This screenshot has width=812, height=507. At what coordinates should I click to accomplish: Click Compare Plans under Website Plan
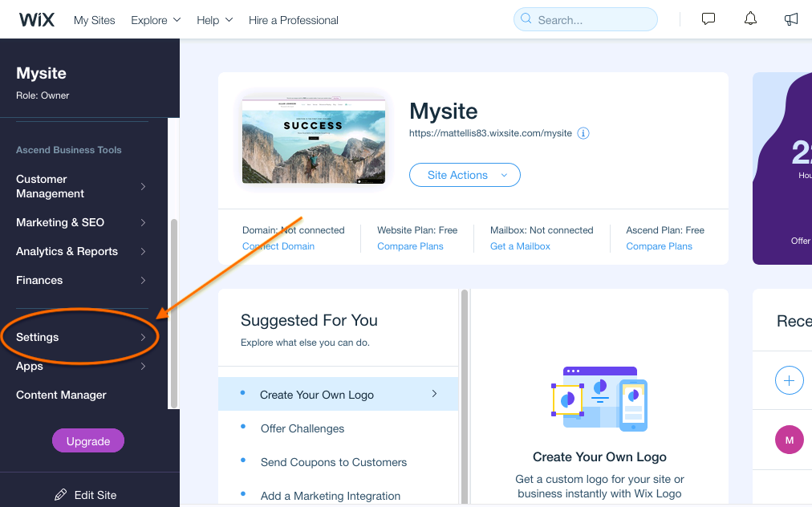tap(410, 246)
